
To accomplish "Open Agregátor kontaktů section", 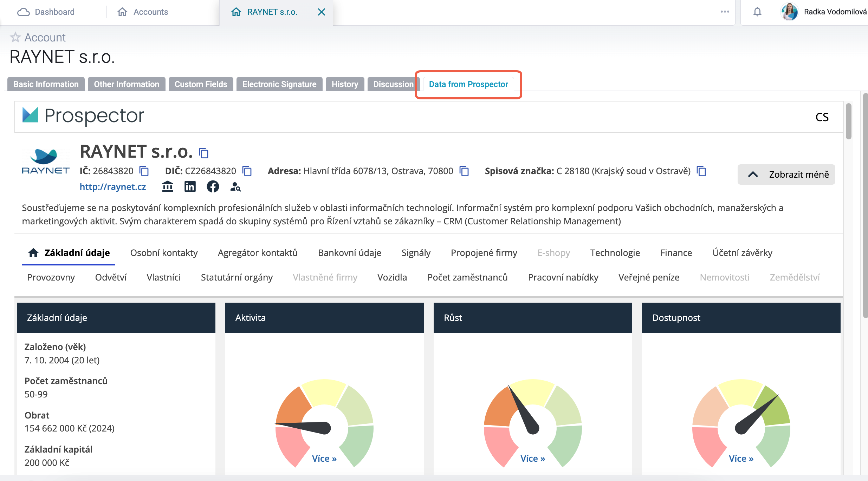I will (x=258, y=253).
